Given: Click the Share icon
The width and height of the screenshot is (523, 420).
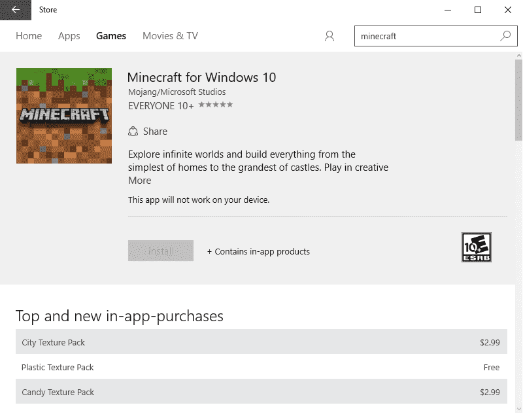Looking at the screenshot, I should tap(133, 131).
